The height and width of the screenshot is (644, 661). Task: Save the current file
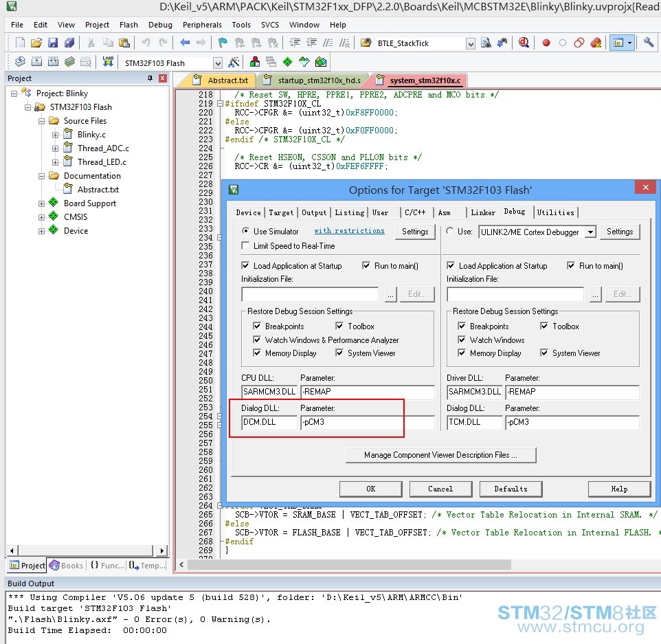pyautogui.click(x=53, y=43)
